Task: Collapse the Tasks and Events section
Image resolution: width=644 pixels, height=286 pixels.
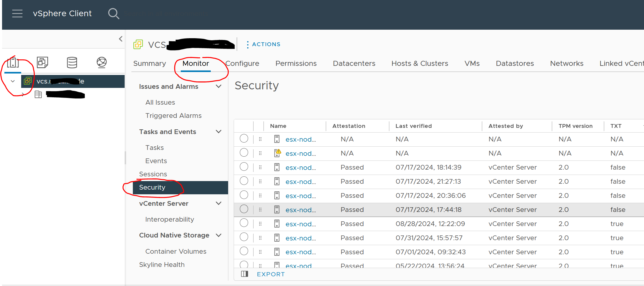Action: tap(218, 132)
